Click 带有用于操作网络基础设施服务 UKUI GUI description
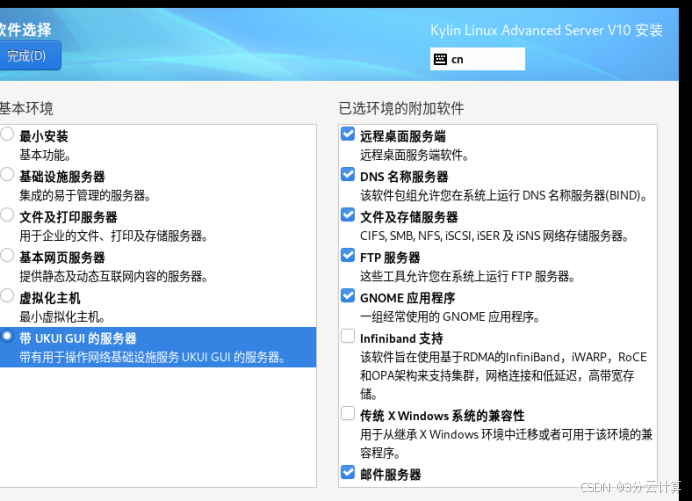This screenshot has height=501, width=692. [x=153, y=357]
